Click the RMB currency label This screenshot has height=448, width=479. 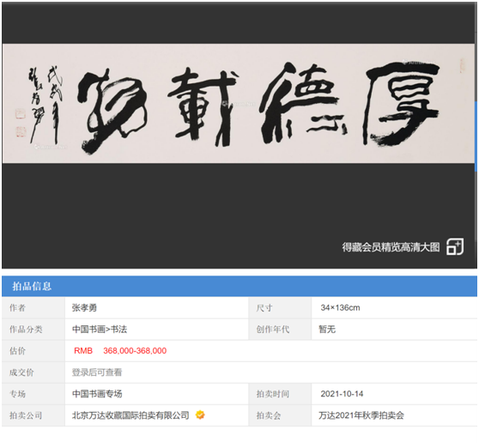(83, 350)
